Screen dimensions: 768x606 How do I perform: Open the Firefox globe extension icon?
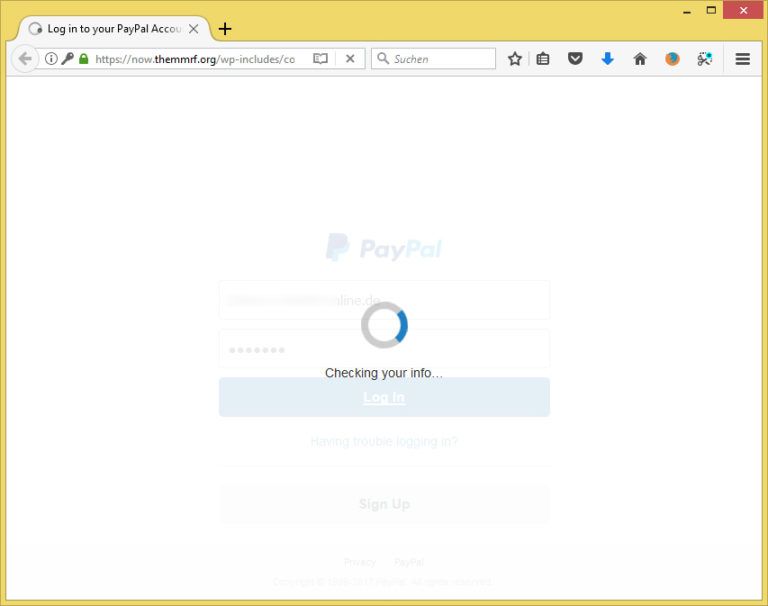[672, 59]
